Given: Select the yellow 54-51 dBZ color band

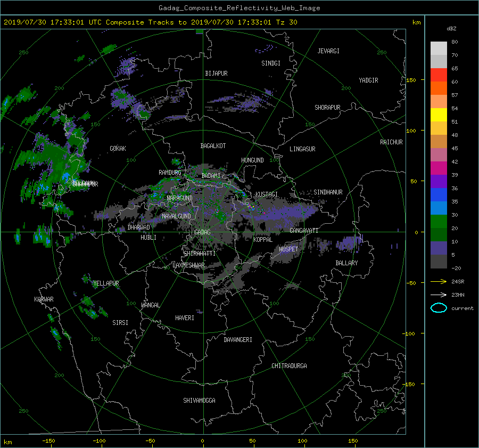Looking at the screenshot, I should click(439, 115).
